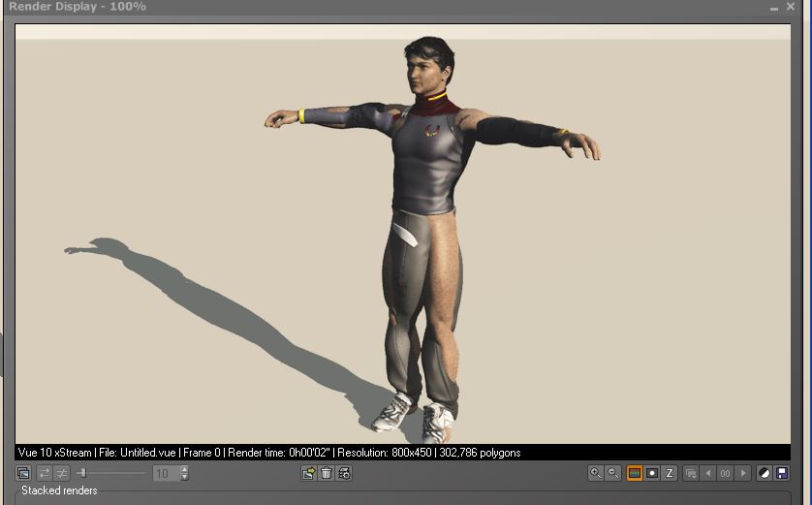Minimize the Render Display window
Screen dimensions: 812x505
(774, 8)
